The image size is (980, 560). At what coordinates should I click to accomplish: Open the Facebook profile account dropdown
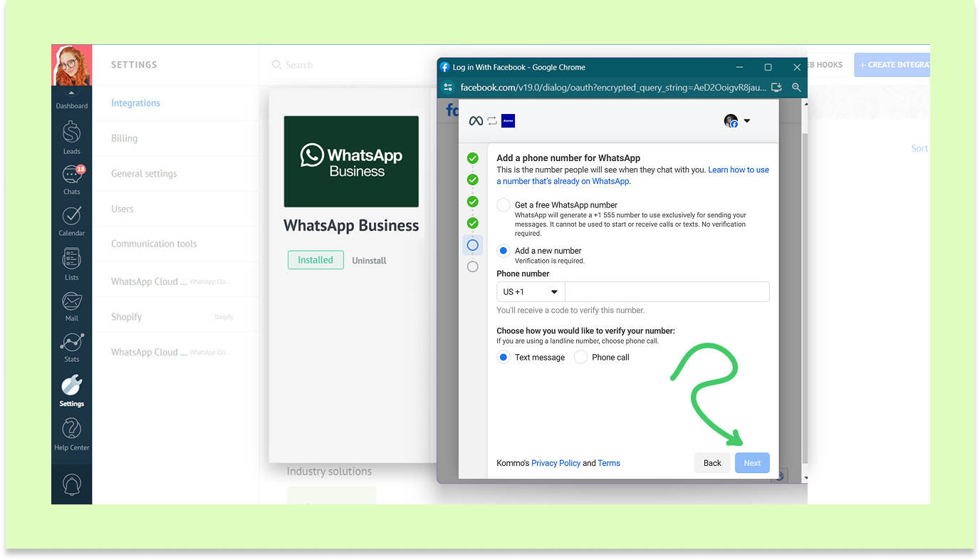pos(737,121)
